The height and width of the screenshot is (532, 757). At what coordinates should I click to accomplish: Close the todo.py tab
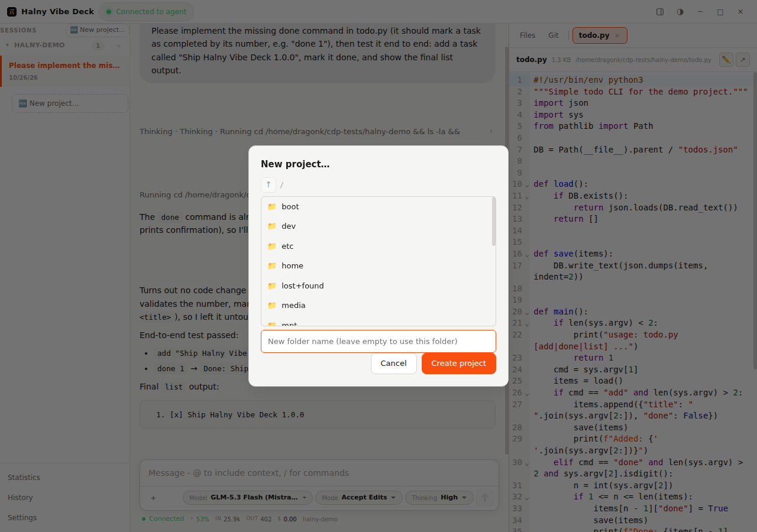click(617, 35)
